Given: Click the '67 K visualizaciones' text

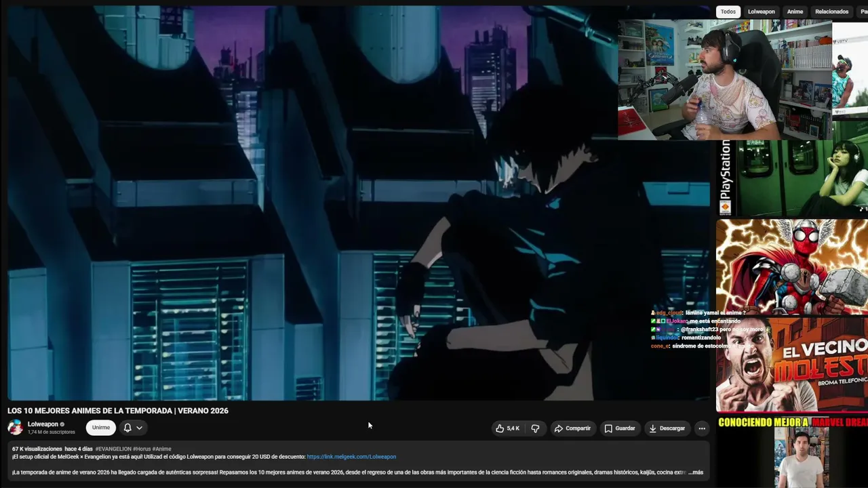Looking at the screenshot, I should tap(37, 449).
